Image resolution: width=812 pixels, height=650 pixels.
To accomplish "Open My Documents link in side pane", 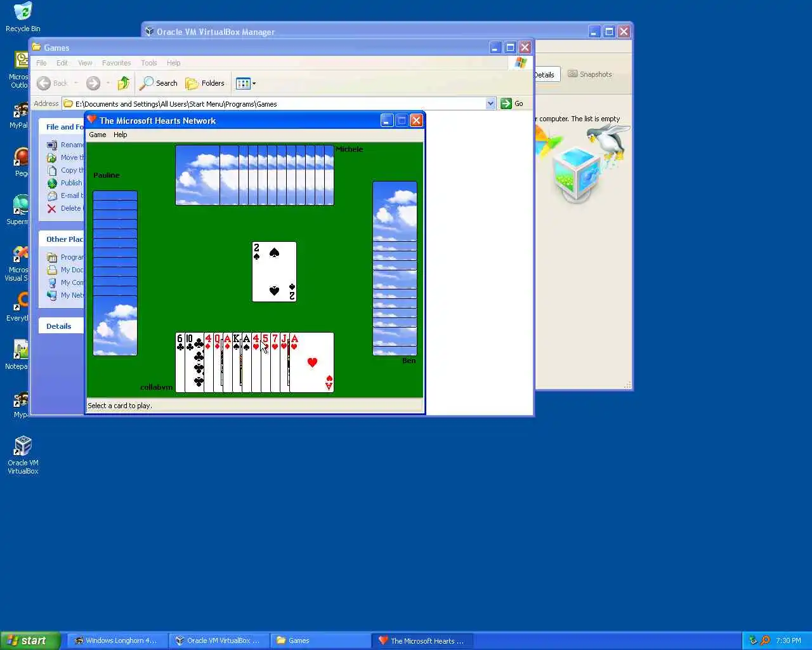I will point(65,270).
